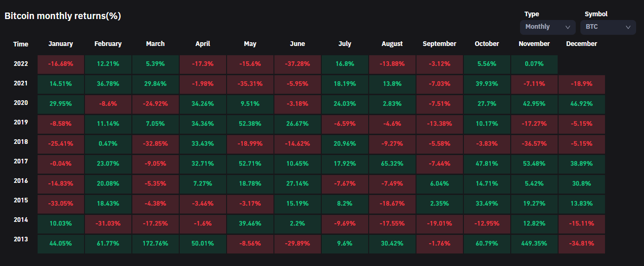644x266 pixels.
Task: Click the 449.35% November 2013 cell
Action: [534, 243]
